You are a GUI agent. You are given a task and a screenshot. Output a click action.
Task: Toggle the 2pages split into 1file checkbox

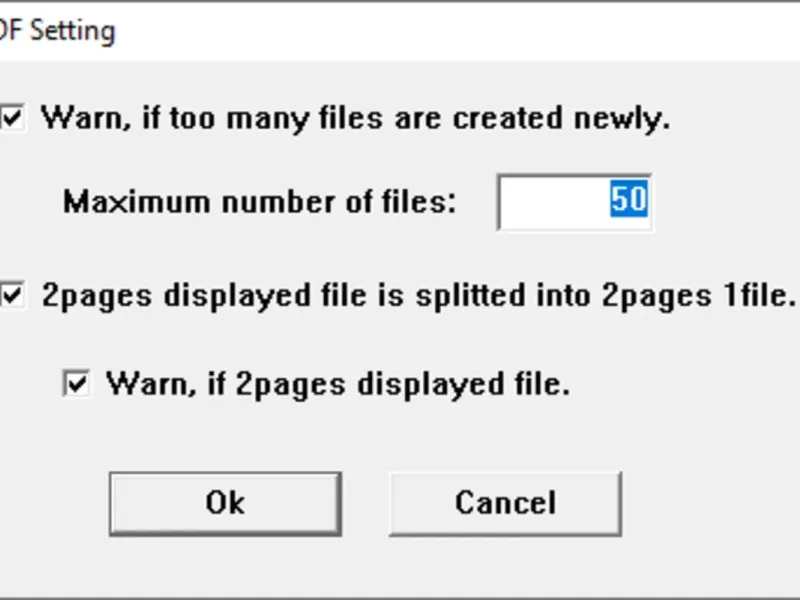pos(12,295)
